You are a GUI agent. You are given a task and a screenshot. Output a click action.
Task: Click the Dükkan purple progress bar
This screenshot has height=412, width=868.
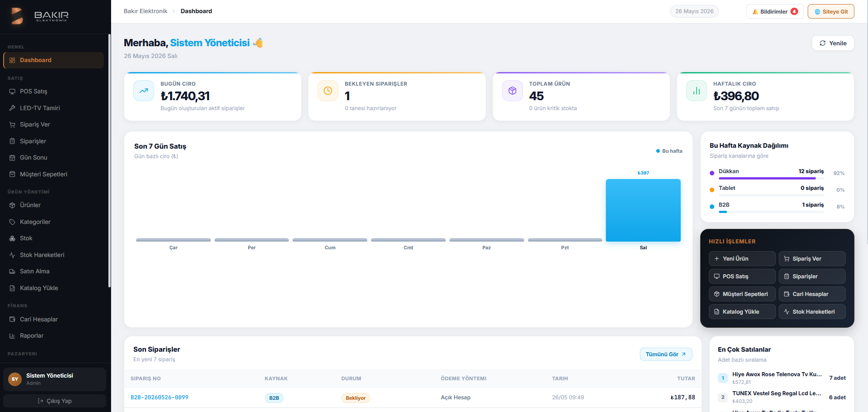[x=767, y=179]
